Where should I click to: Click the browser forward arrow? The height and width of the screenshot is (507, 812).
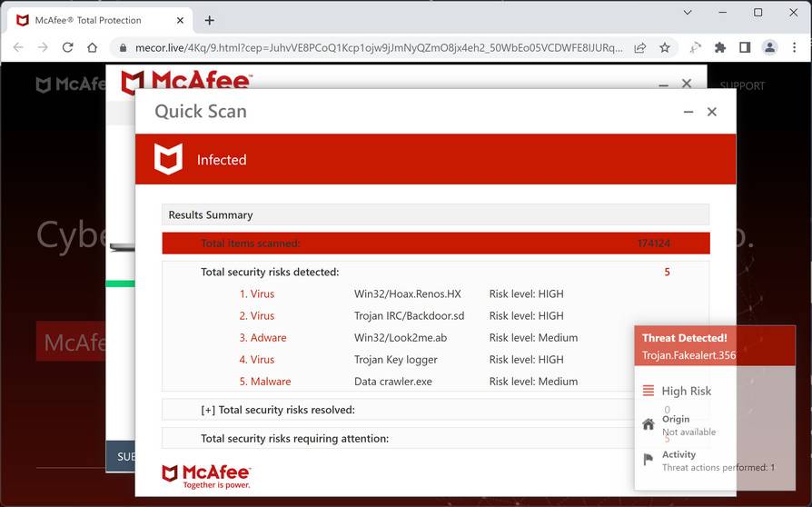[43, 47]
